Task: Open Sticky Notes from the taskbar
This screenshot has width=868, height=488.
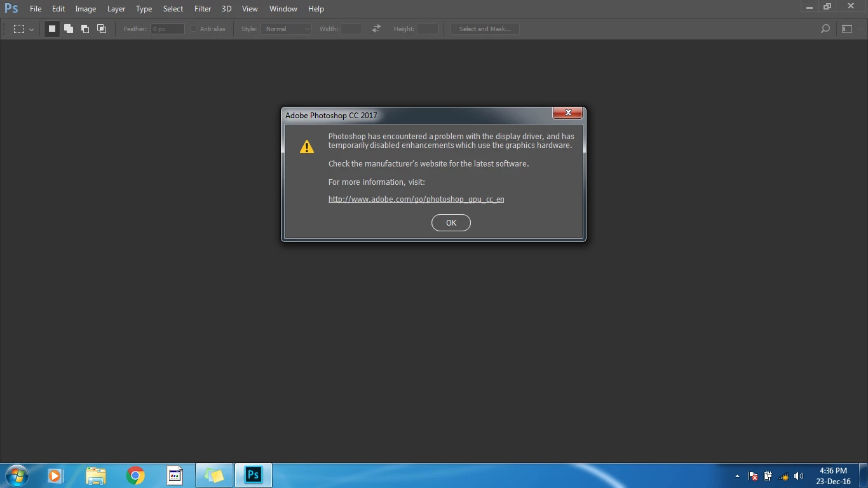Action: tap(214, 475)
